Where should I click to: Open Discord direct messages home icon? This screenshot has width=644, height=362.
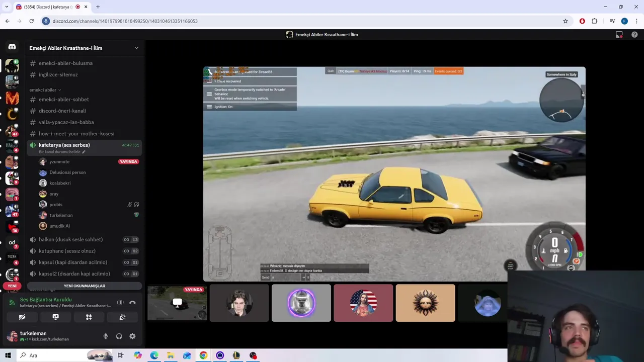(x=12, y=47)
